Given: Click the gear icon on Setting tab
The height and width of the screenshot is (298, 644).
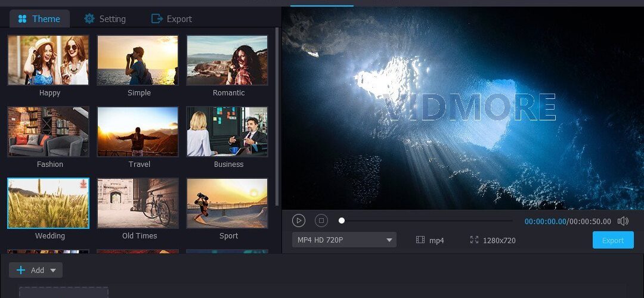Looking at the screenshot, I should [x=89, y=18].
